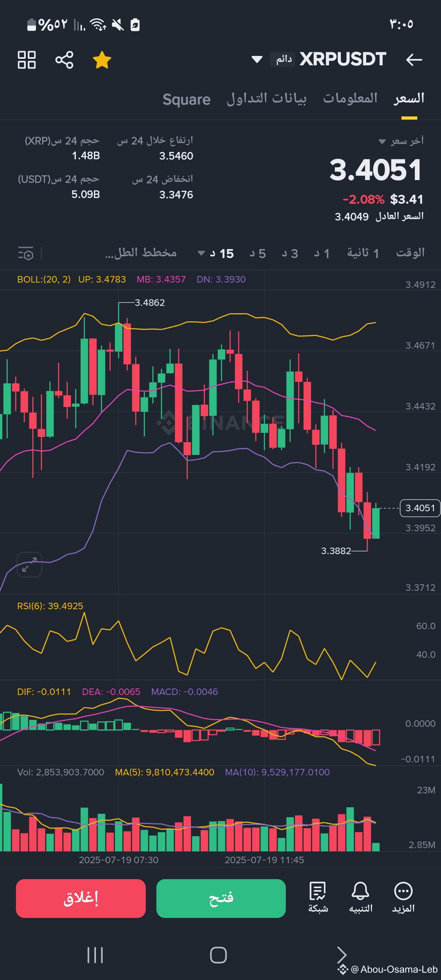Select the 1 ثانية interval

tap(363, 254)
